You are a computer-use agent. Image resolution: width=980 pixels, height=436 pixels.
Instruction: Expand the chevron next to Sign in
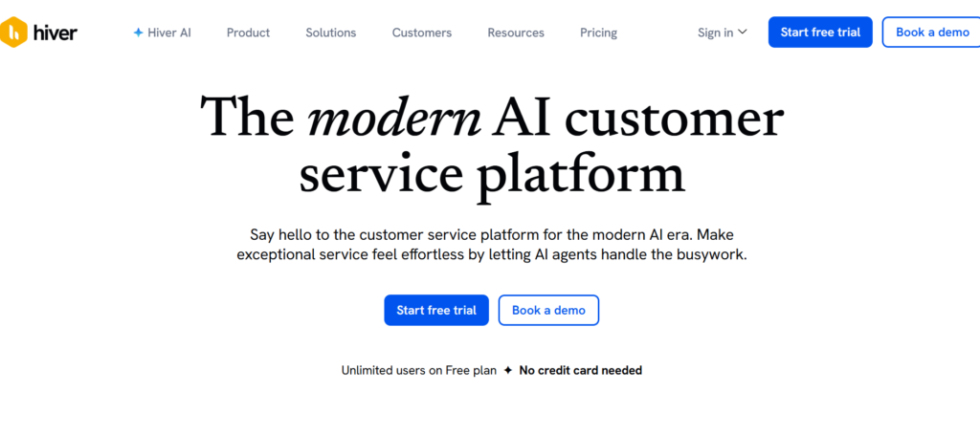(x=743, y=33)
